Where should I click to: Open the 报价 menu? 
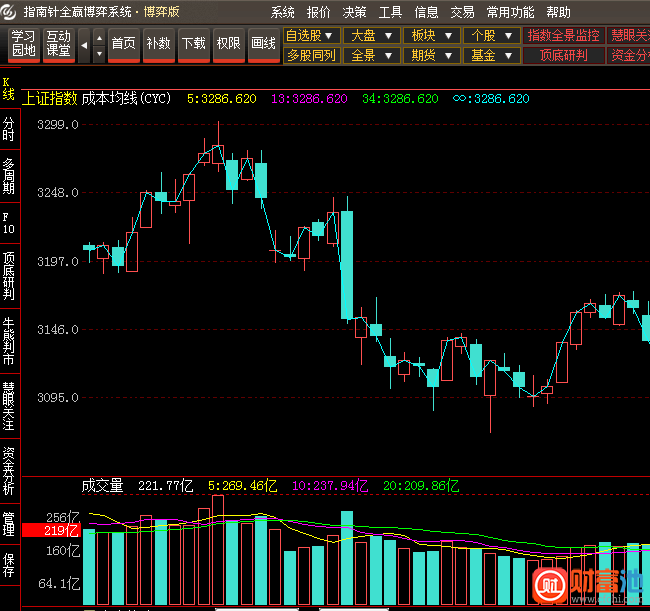pos(318,12)
